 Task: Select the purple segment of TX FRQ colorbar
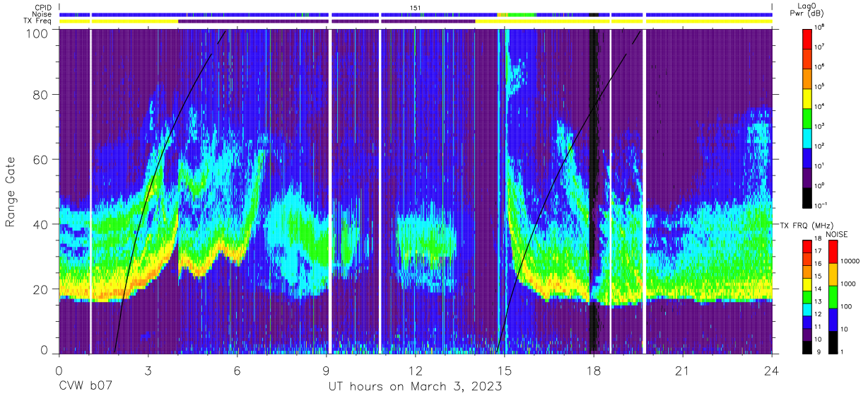coord(808,335)
